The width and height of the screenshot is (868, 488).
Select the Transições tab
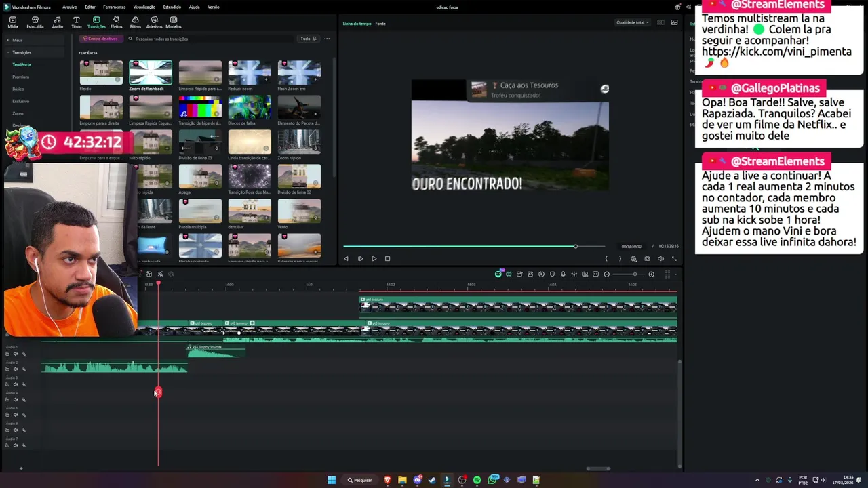[96, 22]
